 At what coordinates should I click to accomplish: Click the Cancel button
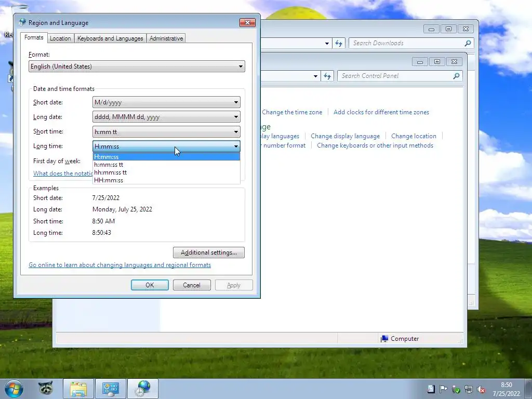click(x=192, y=285)
